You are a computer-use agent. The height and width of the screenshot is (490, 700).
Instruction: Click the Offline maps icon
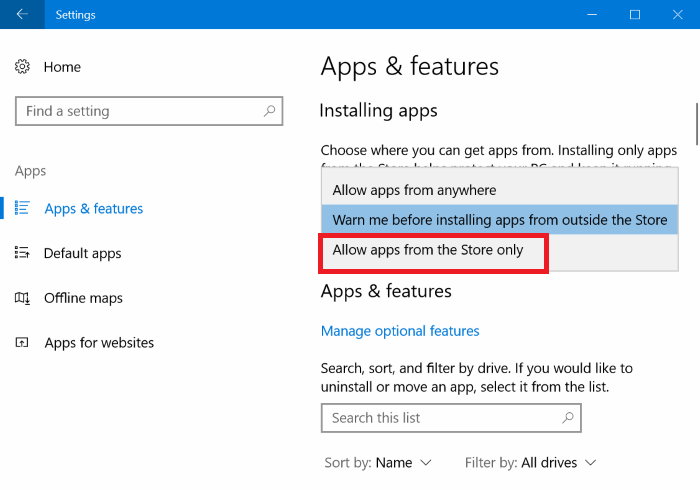click(x=23, y=298)
